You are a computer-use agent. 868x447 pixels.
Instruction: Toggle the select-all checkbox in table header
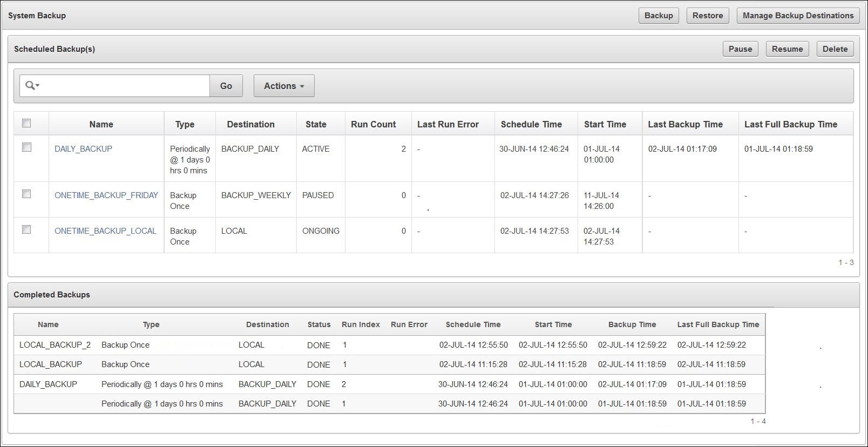[x=26, y=123]
